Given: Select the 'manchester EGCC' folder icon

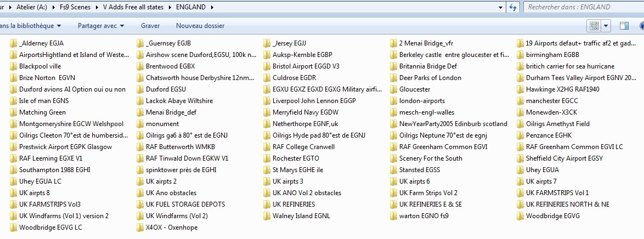Looking at the screenshot, I should tap(521, 101).
